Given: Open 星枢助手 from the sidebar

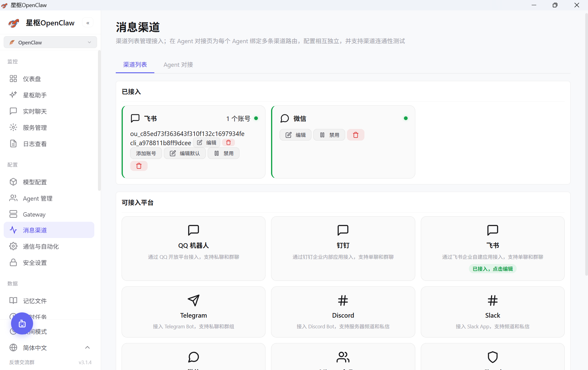Looking at the screenshot, I should (49, 95).
